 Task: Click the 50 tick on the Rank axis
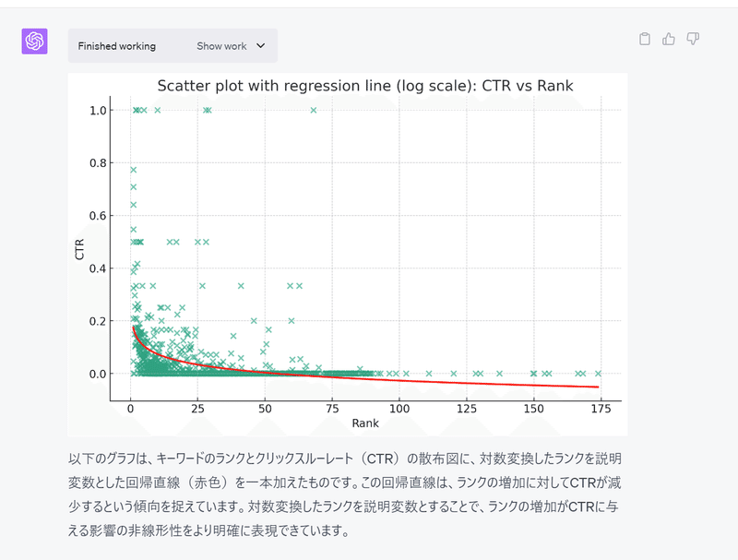point(265,408)
